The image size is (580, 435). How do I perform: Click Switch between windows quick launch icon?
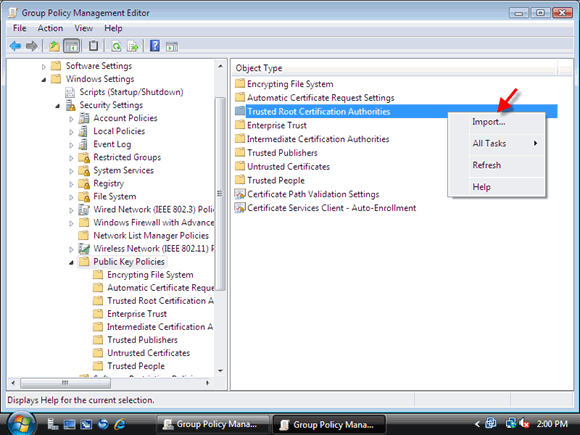pyautogui.click(x=86, y=424)
